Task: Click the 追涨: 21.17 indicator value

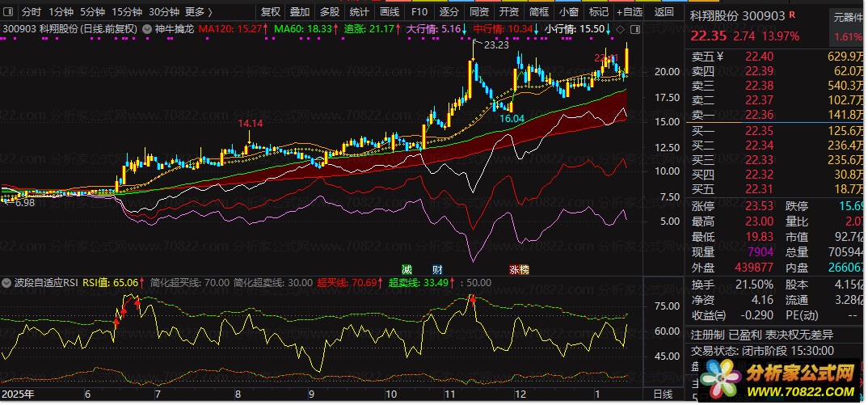Action: click(372, 29)
